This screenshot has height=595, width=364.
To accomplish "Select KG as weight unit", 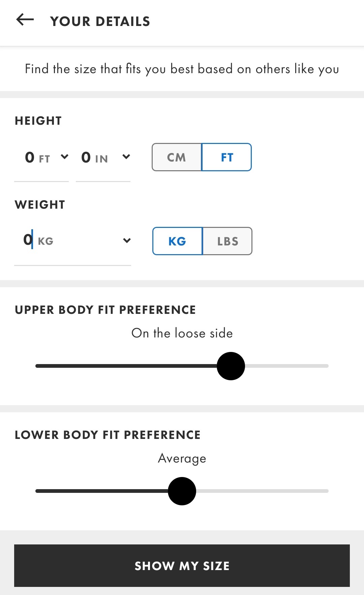I will click(177, 241).
